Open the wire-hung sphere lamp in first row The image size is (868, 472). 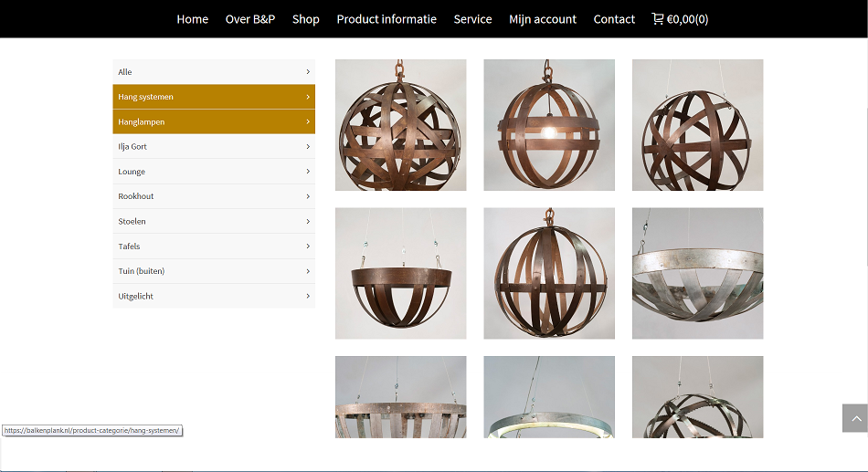[x=697, y=125]
